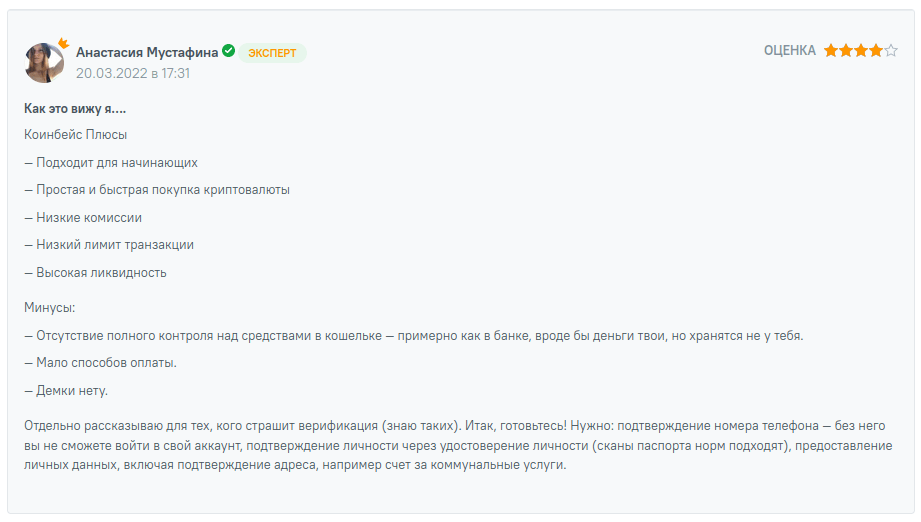Click the fourth filled rating star
921x522 pixels.
pyautogui.click(x=876, y=51)
